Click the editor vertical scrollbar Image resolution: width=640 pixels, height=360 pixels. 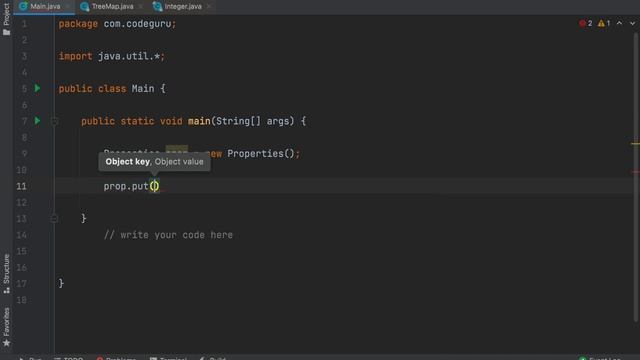tap(636, 176)
